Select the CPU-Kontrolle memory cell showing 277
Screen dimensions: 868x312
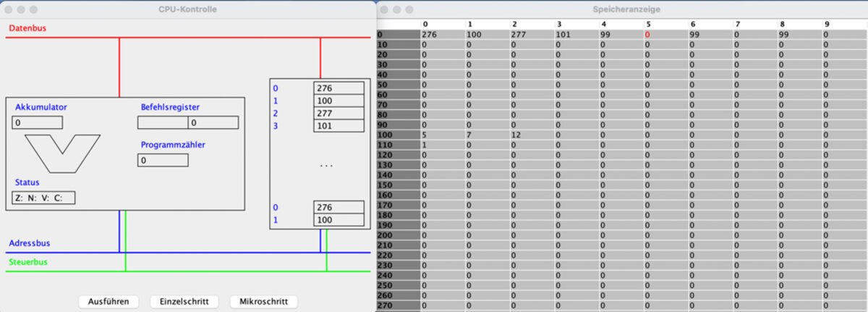click(339, 114)
